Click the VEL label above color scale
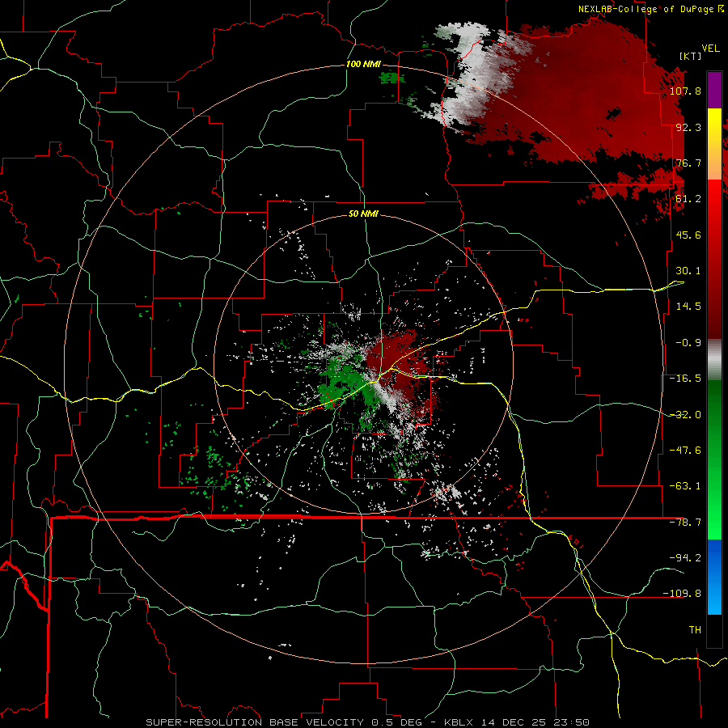 tap(711, 49)
